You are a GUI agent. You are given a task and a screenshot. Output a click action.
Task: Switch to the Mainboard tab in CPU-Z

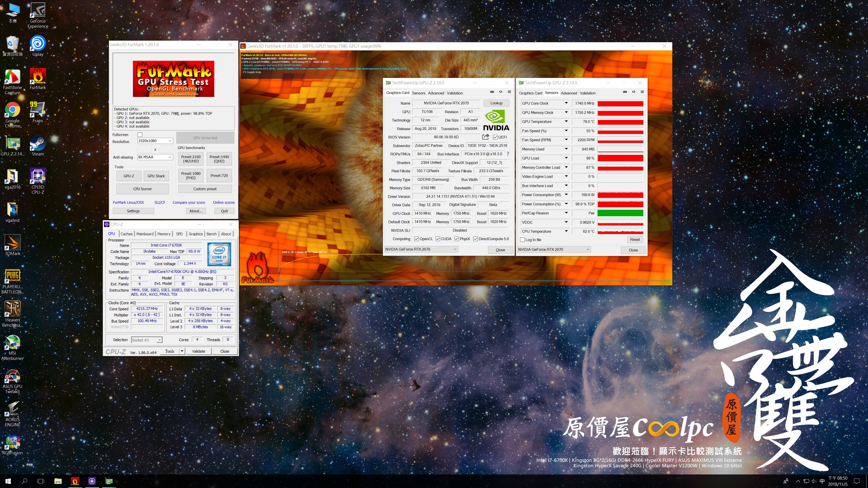pyautogui.click(x=145, y=234)
